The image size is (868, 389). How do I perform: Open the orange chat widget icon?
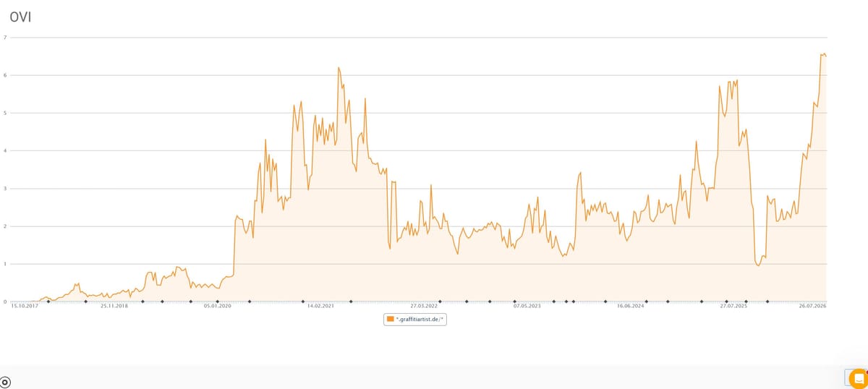pos(858,378)
